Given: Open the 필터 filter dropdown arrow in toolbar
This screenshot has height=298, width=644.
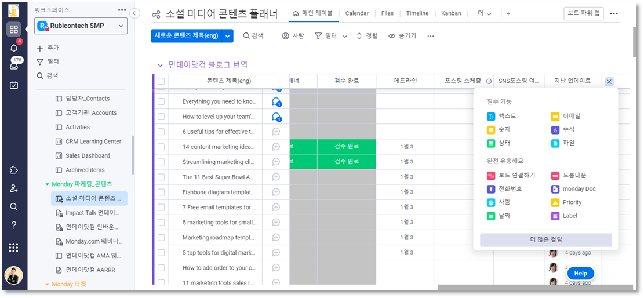Looking at the screenshot, I should tap(345, 36).
